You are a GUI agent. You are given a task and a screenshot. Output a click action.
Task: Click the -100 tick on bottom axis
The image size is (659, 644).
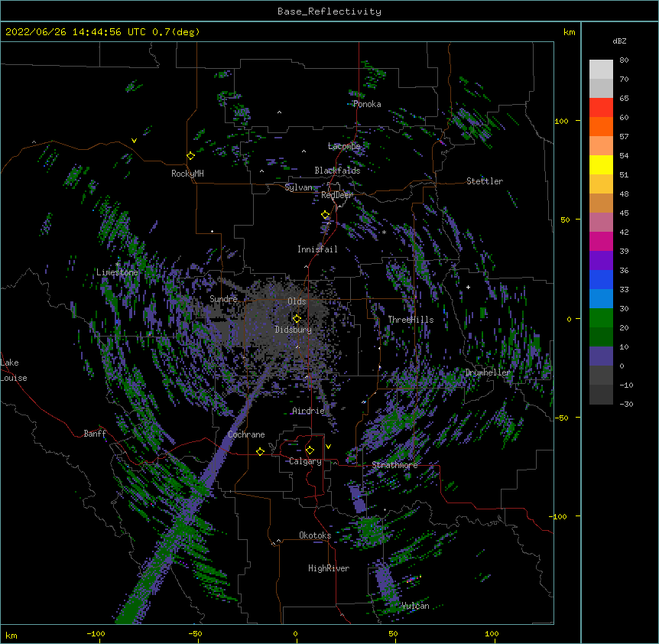click(96, 633)
